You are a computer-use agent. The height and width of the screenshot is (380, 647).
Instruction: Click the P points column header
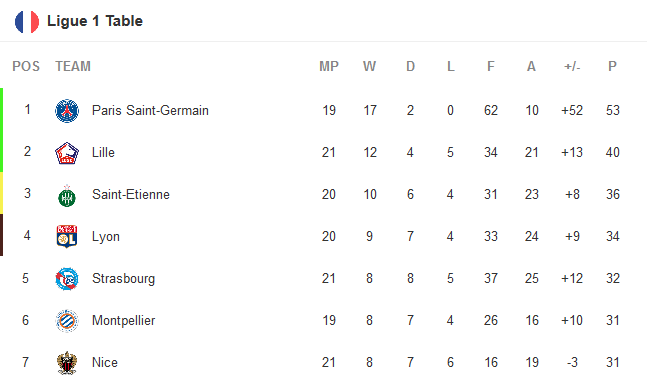click(612, 66)
